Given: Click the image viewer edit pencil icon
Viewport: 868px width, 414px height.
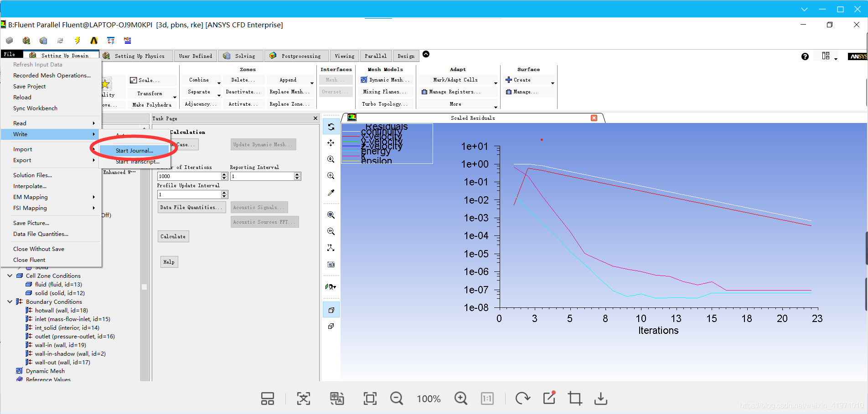Looking at the screenshot, I should [x=549, y=398].
